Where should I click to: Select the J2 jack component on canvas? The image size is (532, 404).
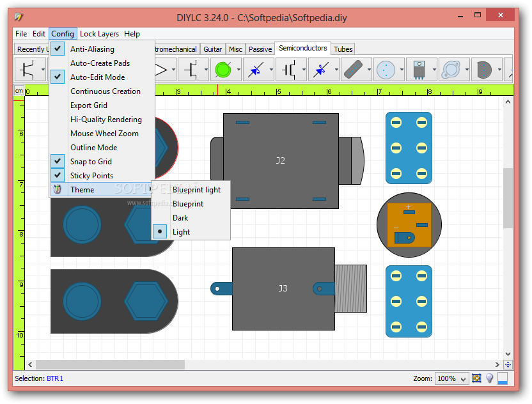[x=280, y=160]
